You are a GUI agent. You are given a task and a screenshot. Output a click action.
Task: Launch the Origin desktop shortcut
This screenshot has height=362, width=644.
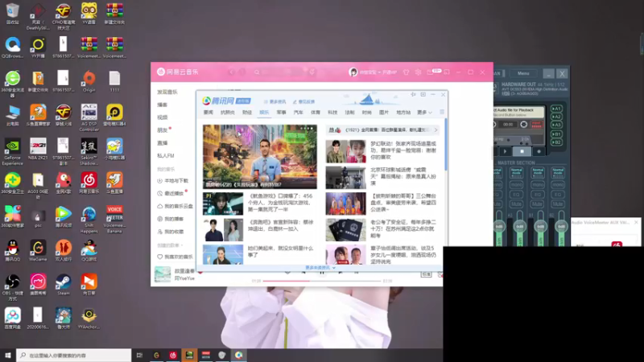click(89, 81)
